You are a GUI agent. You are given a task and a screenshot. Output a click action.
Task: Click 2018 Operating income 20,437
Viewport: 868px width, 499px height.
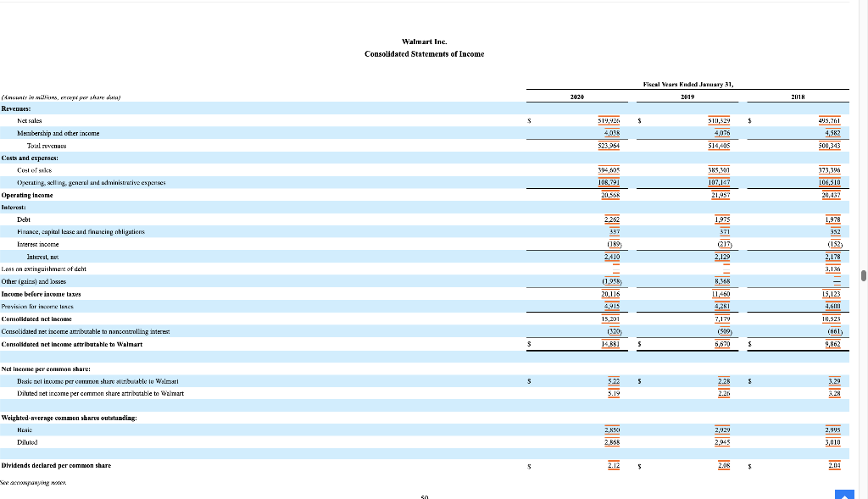(831, 196)
